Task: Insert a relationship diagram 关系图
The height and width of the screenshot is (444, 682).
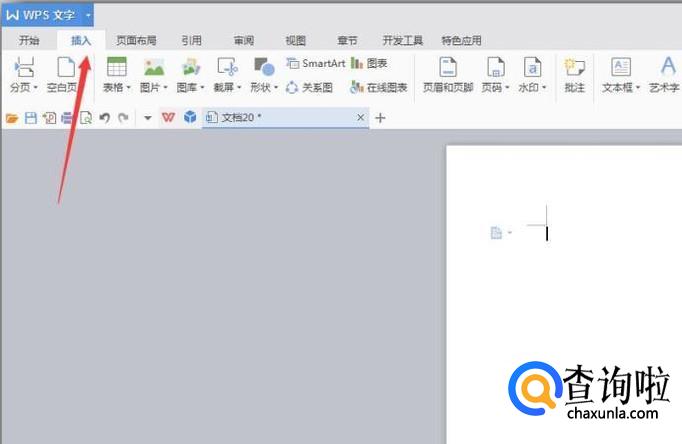Action: point(309,87)
